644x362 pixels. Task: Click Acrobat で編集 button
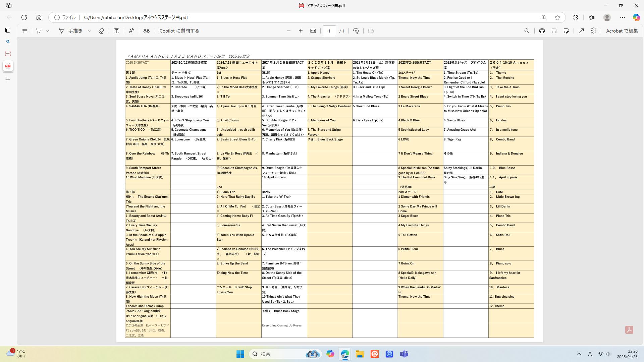click(x=622, y=31)
